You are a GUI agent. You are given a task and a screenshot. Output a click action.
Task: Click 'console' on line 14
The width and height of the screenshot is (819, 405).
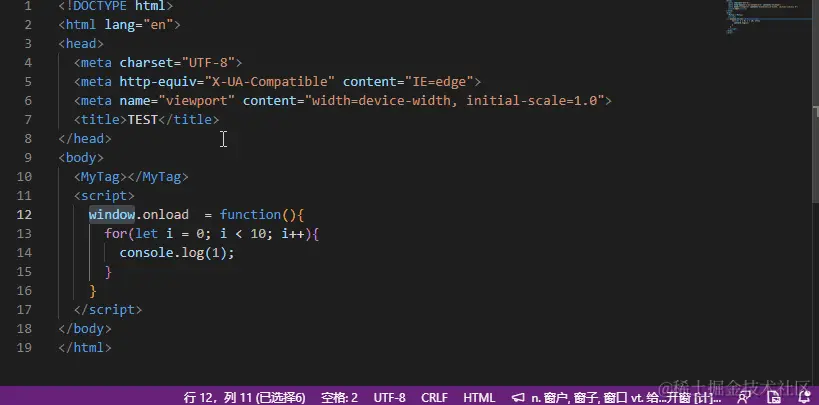(x=146, y=253)
